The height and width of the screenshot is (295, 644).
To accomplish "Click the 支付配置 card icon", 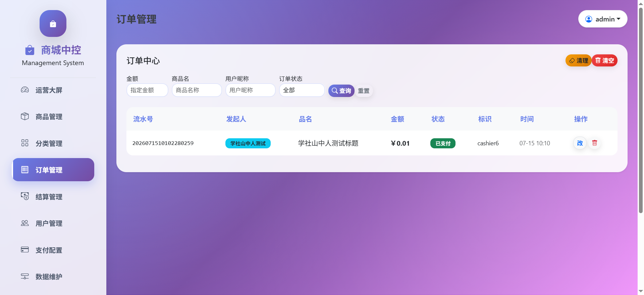I will tap(25, 249).
